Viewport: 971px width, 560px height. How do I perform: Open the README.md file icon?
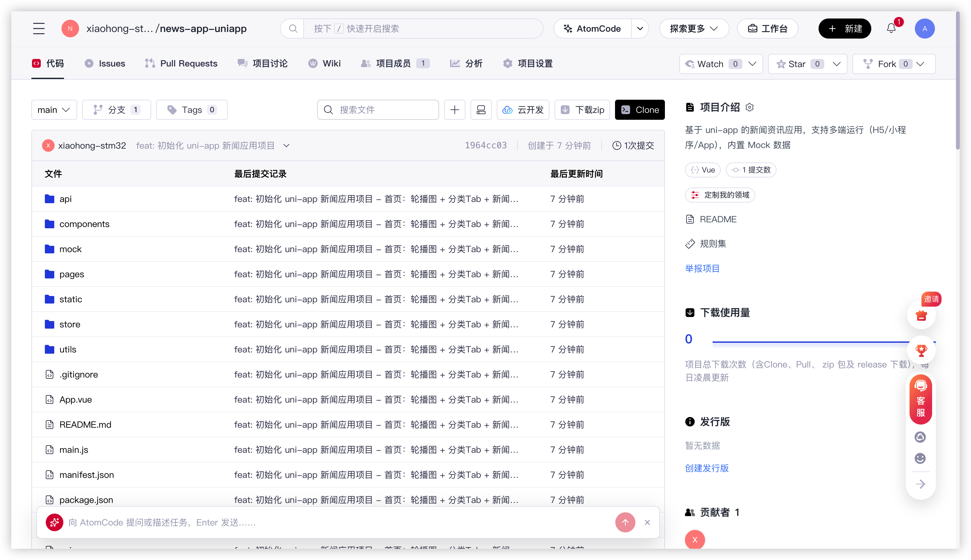click(49, 424)
